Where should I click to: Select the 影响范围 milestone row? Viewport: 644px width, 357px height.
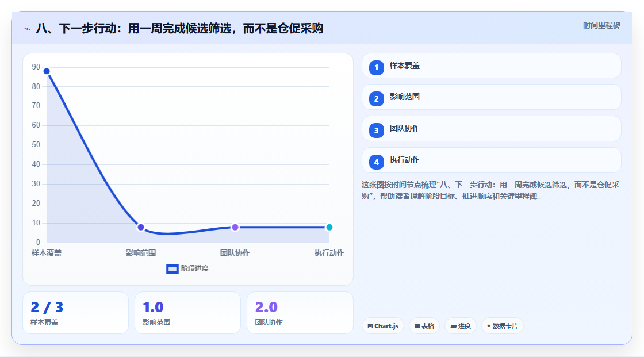[x=491, y=97]
